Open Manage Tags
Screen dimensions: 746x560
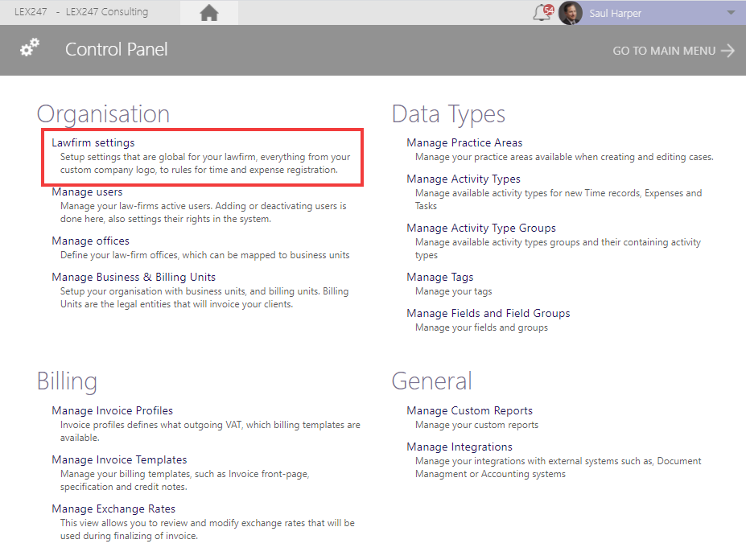tap(440, 277)
